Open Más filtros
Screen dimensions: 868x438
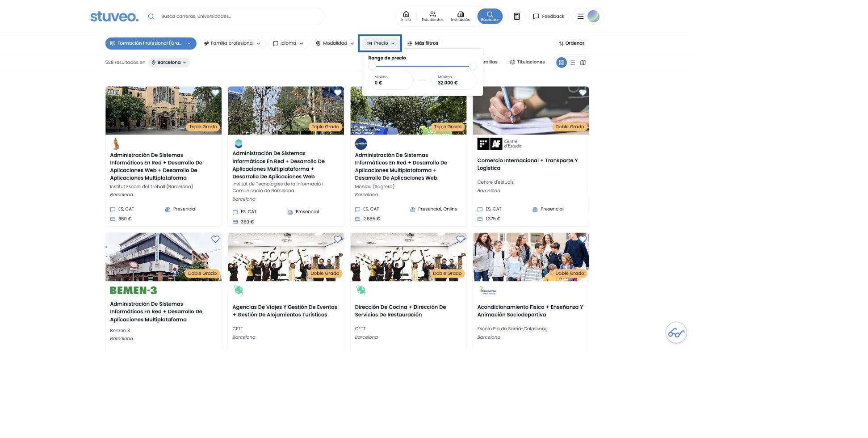click(423, 43)
